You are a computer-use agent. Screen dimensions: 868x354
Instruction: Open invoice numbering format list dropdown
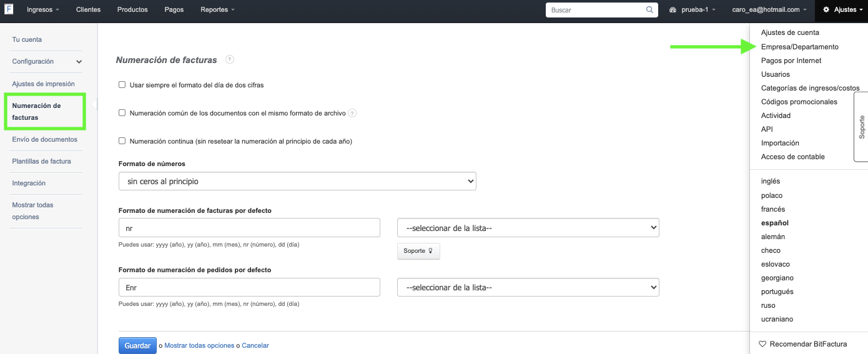click(x=528, y=228)
